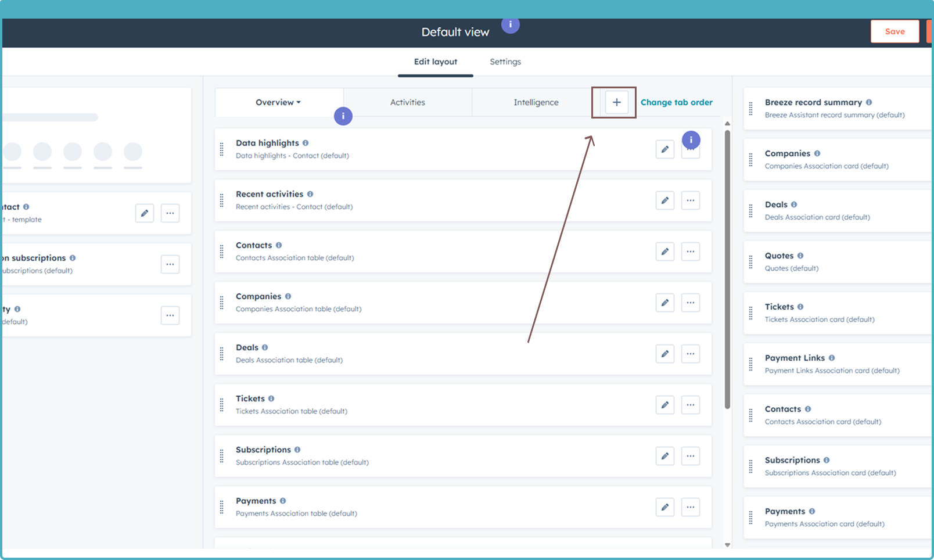934x560 pixels.
Task: Open more options for Deals card
Action: click(x=690, y=354)
